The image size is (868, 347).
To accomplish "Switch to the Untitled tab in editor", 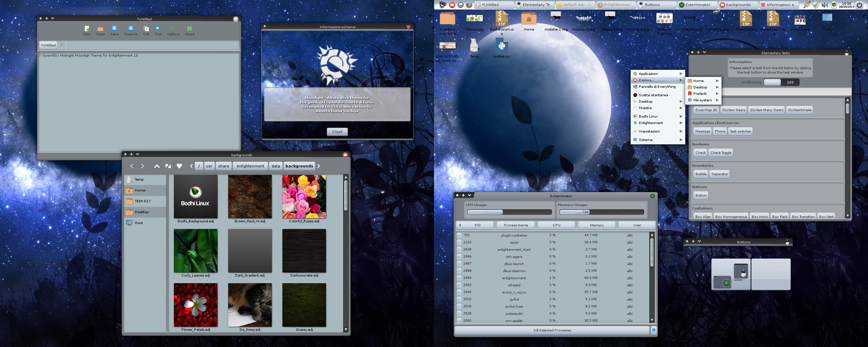I will [48, 45].
